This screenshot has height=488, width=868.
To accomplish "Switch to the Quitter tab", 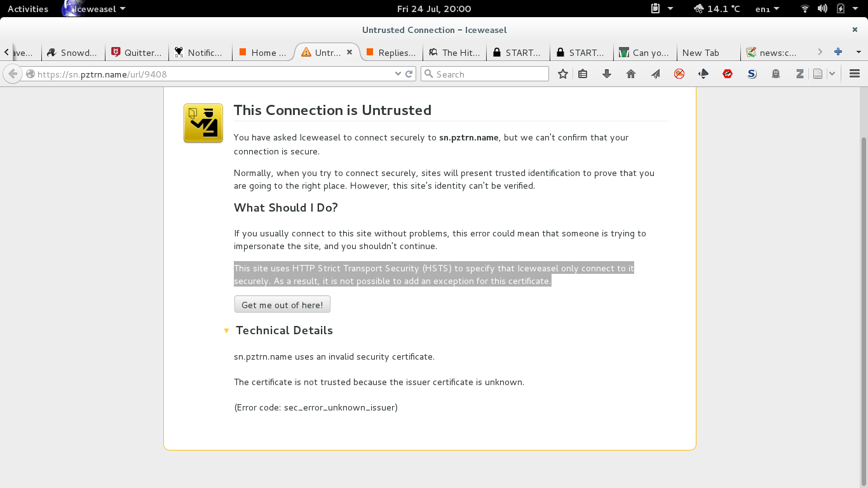I will pyautogui.click(x=137, y=53).
